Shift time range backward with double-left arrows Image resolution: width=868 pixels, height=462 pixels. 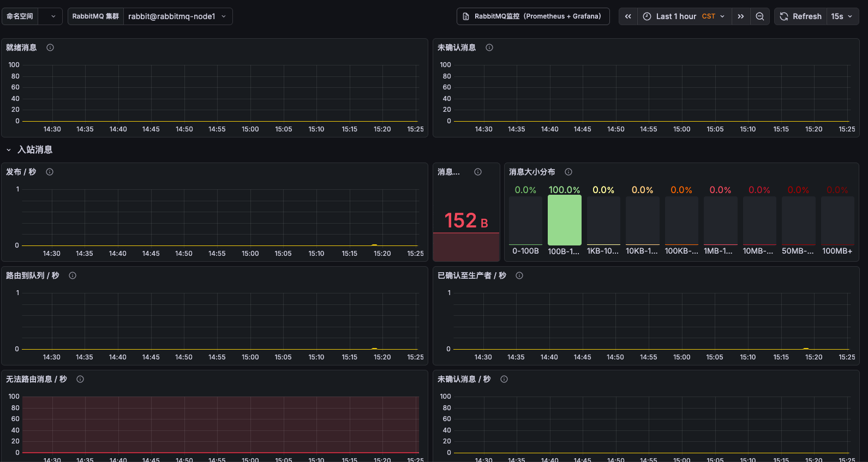tap(628, 16)
